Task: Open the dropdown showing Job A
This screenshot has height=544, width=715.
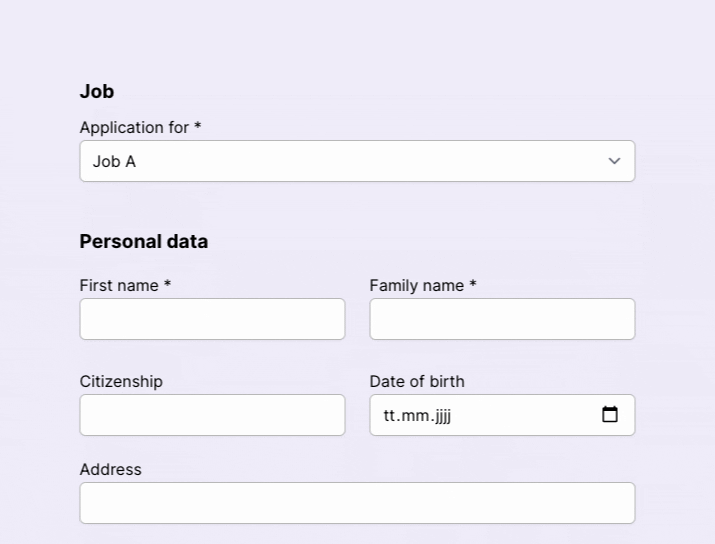Action: pyautogui.click(x=357, y=161)
